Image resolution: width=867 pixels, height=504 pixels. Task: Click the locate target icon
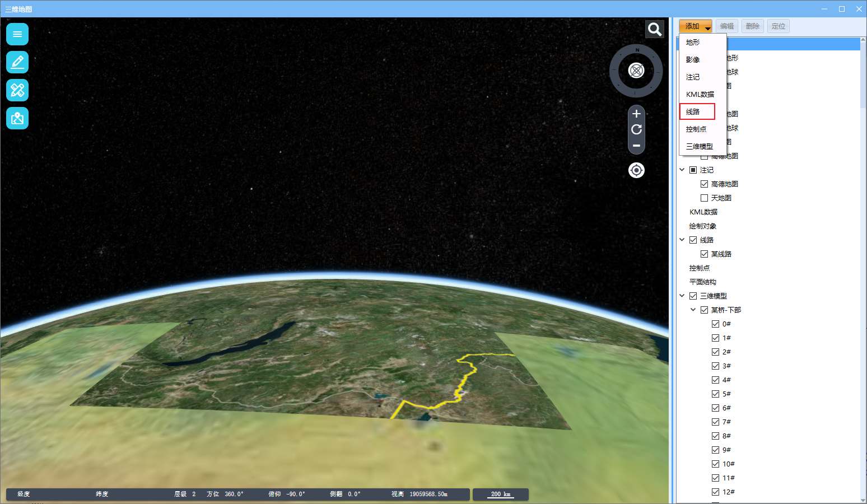pyautogui.click(x=636, y=170)
